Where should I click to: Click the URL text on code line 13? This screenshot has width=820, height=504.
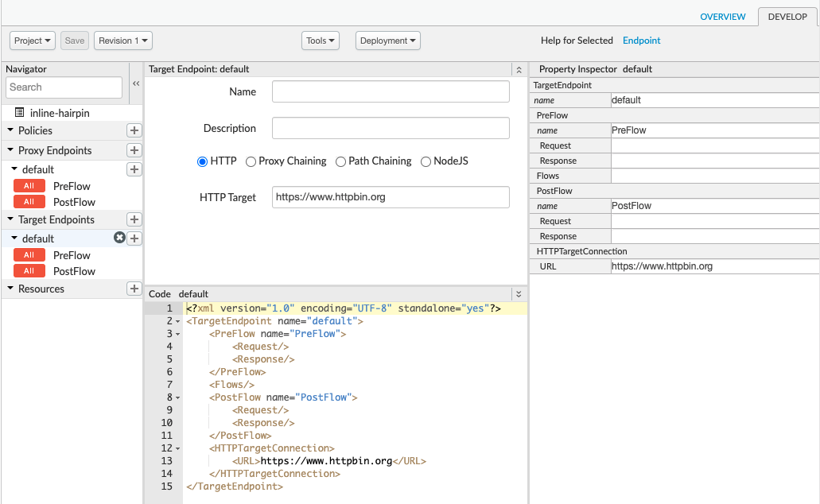point(326,461)
